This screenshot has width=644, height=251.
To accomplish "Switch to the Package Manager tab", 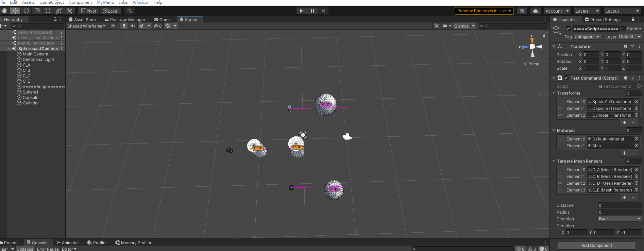I will click(125, 19).
